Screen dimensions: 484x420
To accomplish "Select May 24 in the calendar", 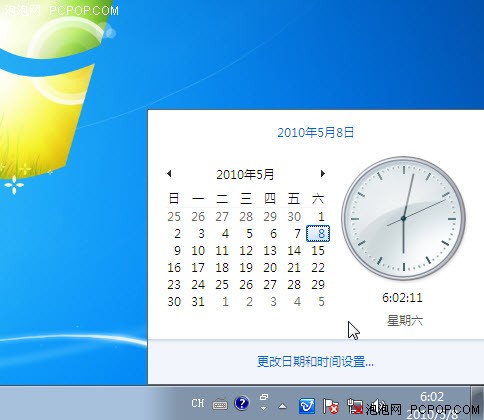I will coord(198,284).
